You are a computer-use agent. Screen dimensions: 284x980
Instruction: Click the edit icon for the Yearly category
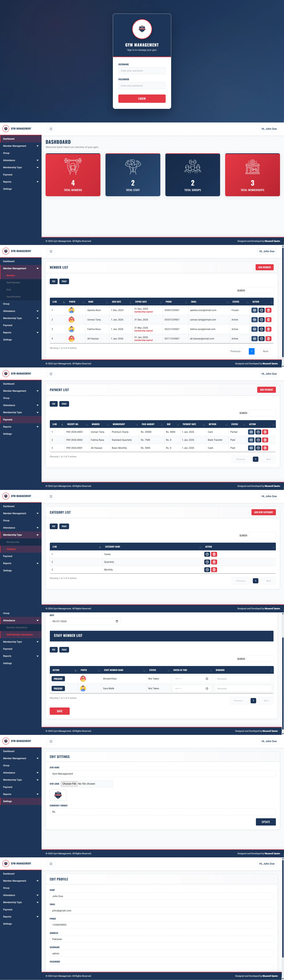point(207,554)
